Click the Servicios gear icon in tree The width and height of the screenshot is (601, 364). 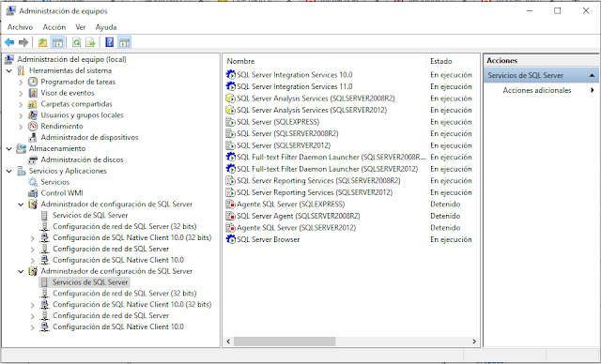[x=33, y=182]
